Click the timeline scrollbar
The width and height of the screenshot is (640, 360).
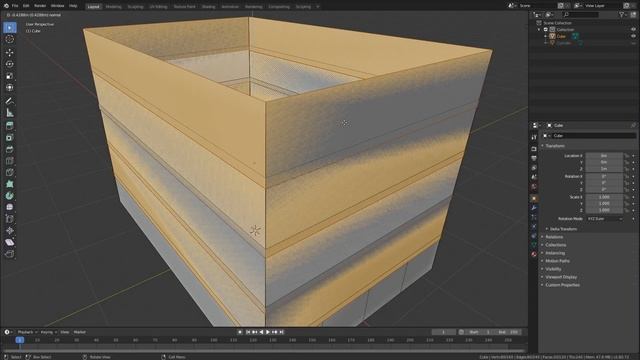(263, 351)
